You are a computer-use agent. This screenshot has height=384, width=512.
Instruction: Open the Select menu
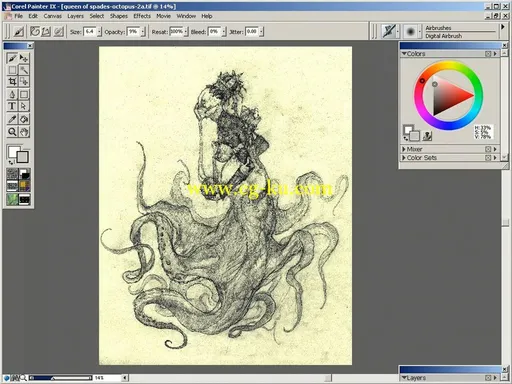(x=97, y=16)
